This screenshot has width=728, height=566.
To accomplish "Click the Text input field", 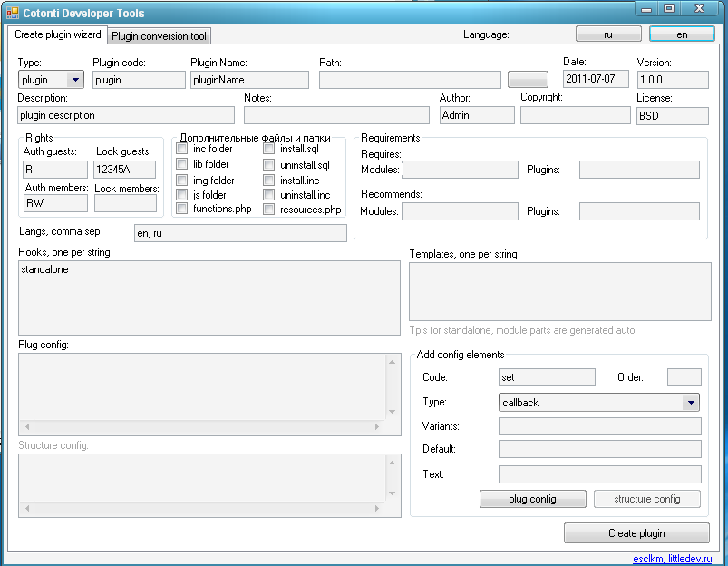I will click(x=600, y=474).
